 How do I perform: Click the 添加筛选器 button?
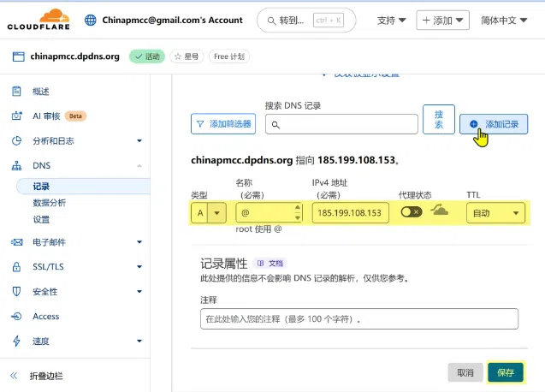(x=223, y=124)
